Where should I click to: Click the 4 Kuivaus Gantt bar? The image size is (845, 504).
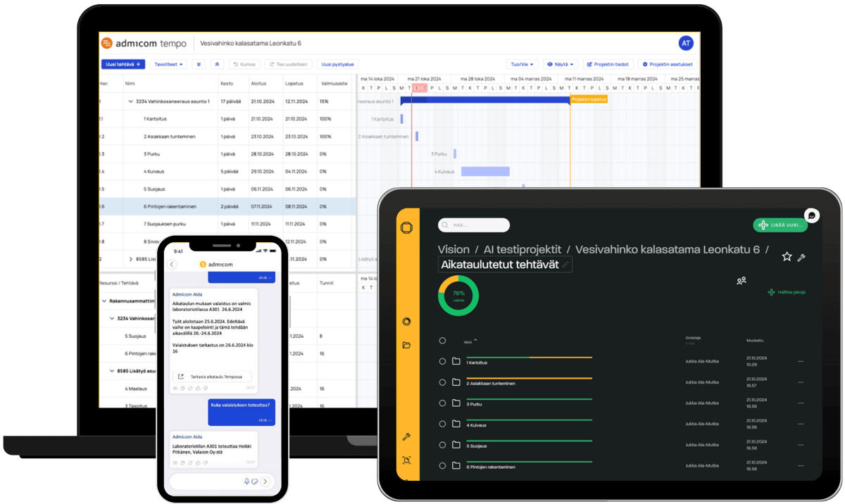(x=485, y=171)
